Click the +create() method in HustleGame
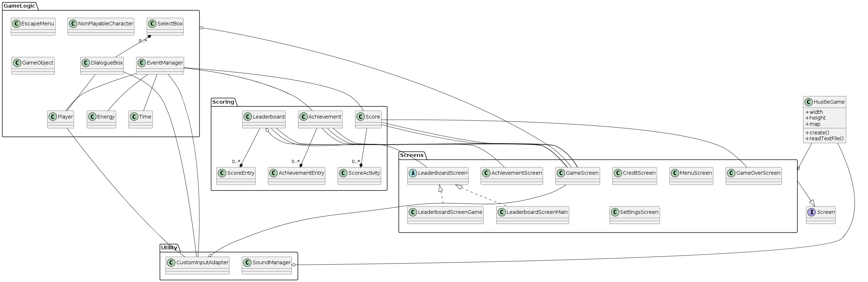868x282 pixels. point(817,133)
